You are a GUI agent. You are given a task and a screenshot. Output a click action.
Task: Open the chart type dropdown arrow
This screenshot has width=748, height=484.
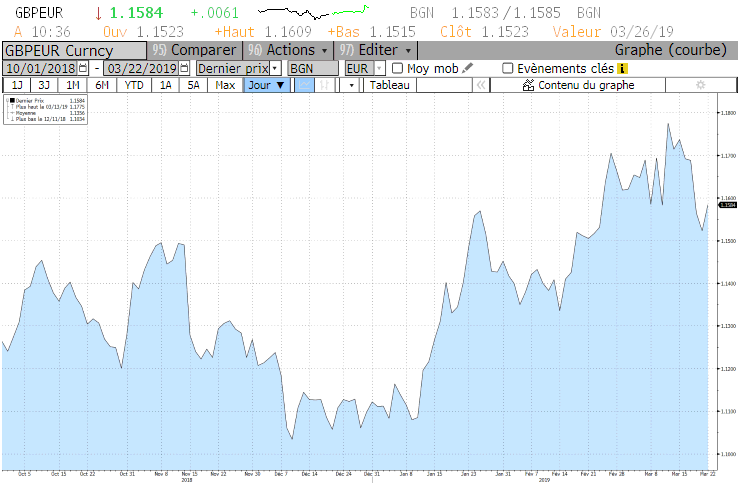pyautogui.click(x=351, y=85)
